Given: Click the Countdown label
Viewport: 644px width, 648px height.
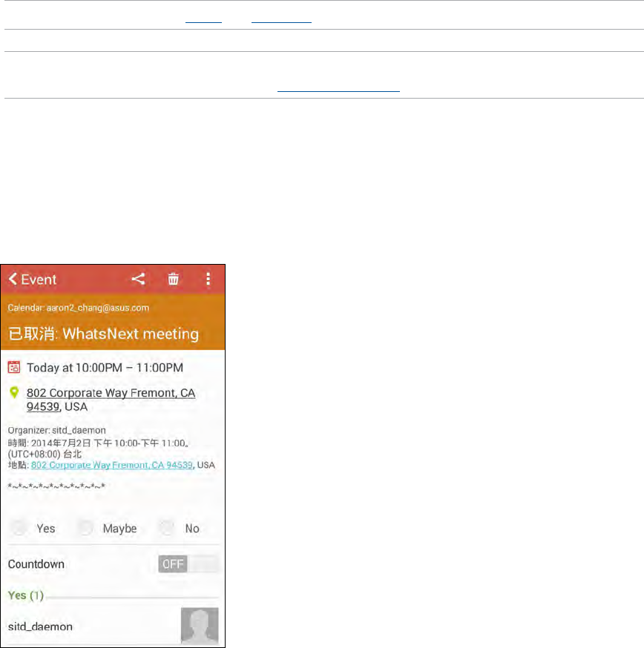Looking at the screenshot, I should (x=36, y=564).
